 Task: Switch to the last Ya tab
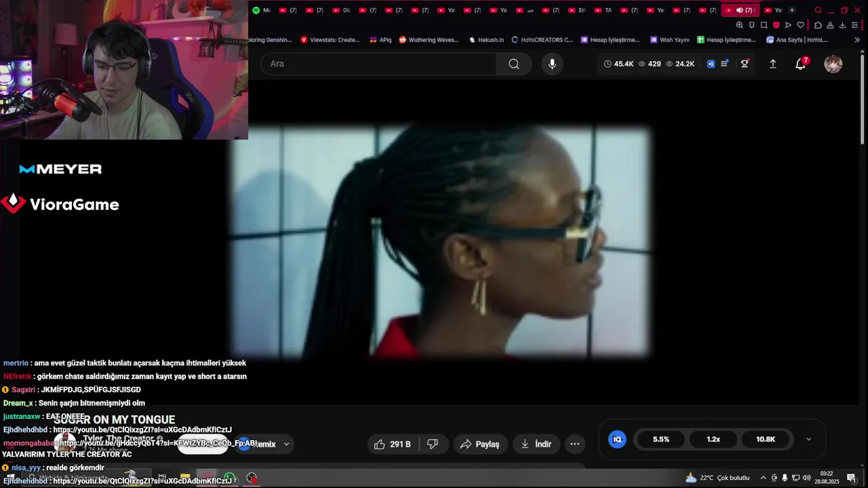[773, 10]
